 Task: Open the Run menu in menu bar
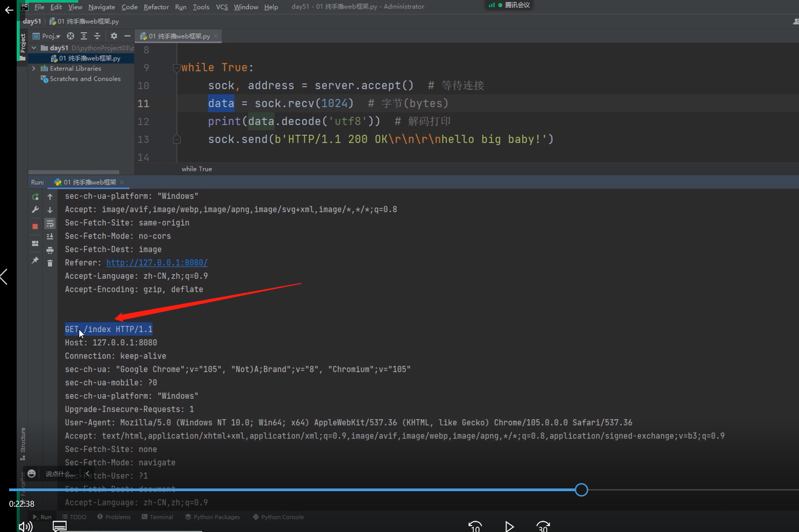[x=181, y=7]
